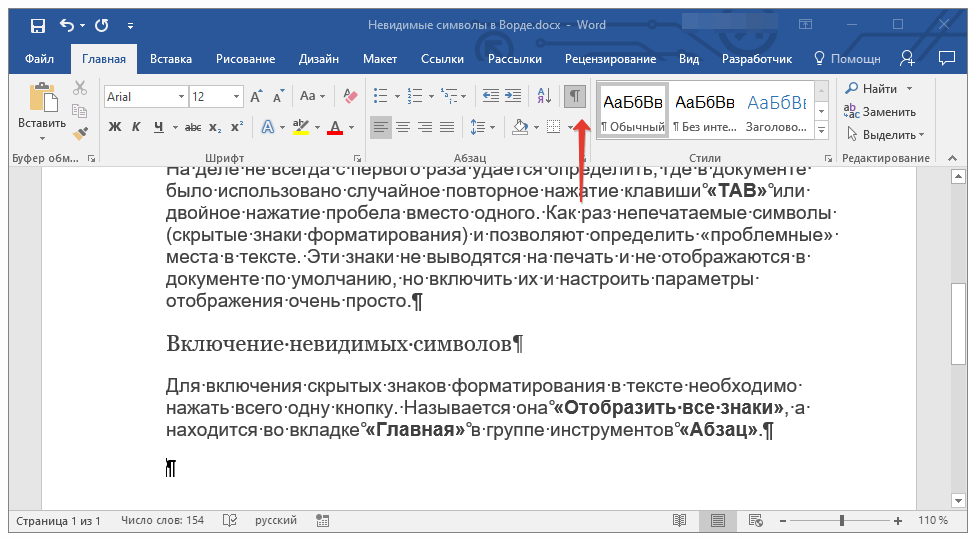
Task: Toggle the show all formatting marks button
Action: coord(574,96)
